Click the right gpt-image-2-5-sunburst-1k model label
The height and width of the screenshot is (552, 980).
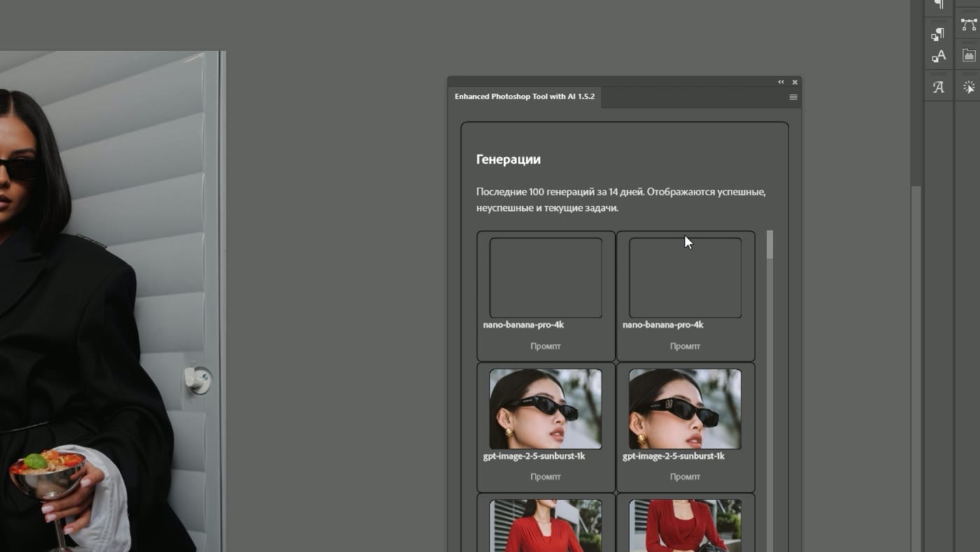click(x=673, y=456)
